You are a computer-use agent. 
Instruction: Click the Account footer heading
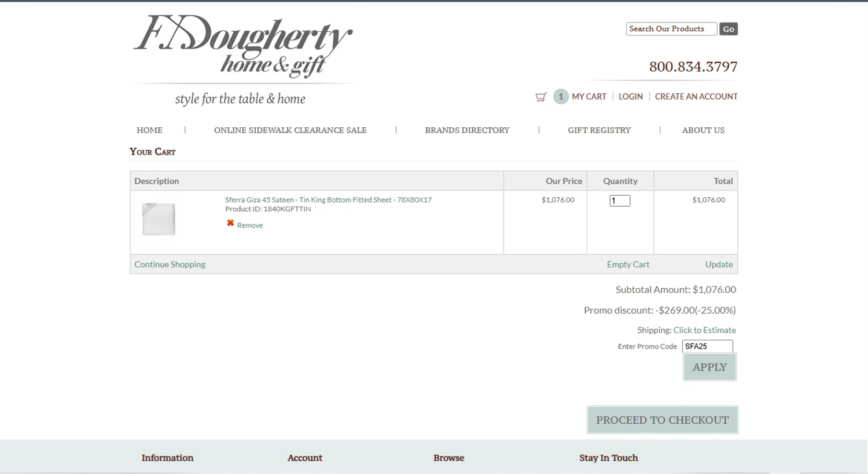coord(305,458)
